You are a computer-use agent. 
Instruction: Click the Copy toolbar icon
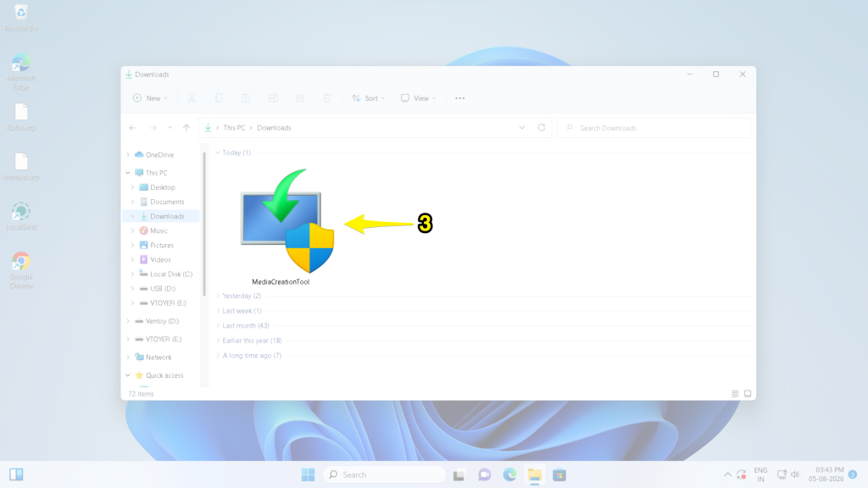[219, 98]
